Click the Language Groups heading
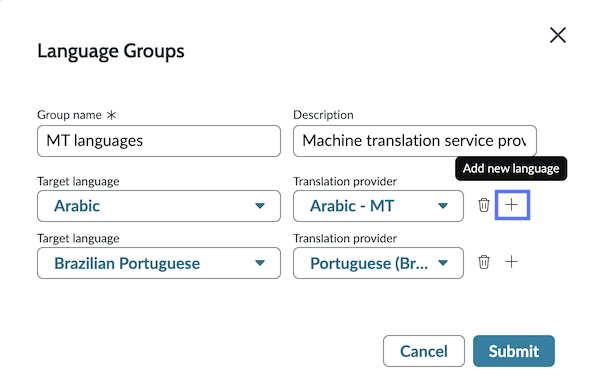Image resolution: width=589 pixels, height=382 pixels. pos(111,51)
